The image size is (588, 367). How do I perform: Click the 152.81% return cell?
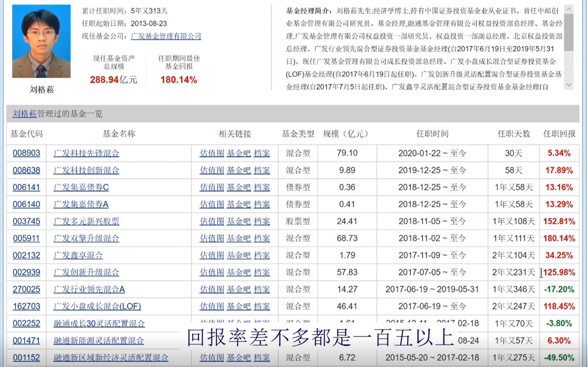559,221
